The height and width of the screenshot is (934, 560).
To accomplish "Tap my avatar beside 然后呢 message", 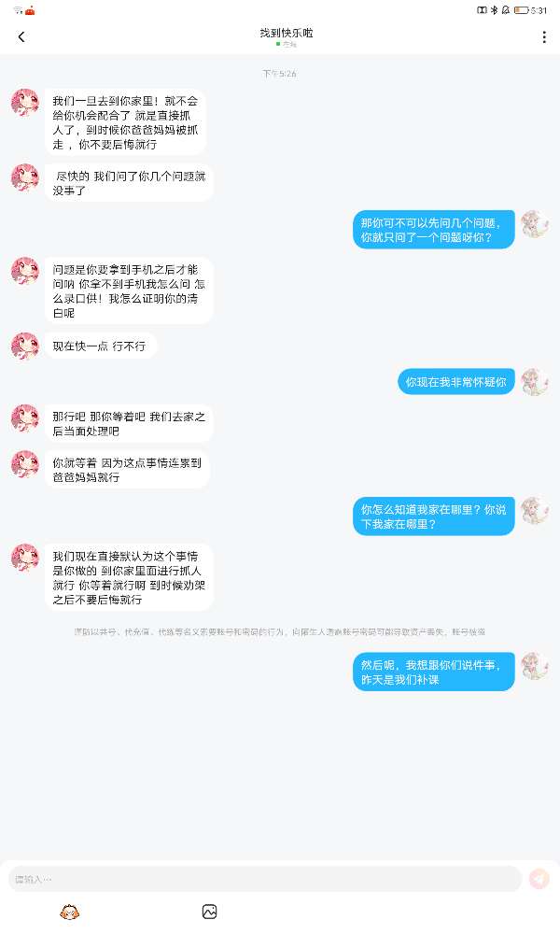I will [x=535, y=666].
